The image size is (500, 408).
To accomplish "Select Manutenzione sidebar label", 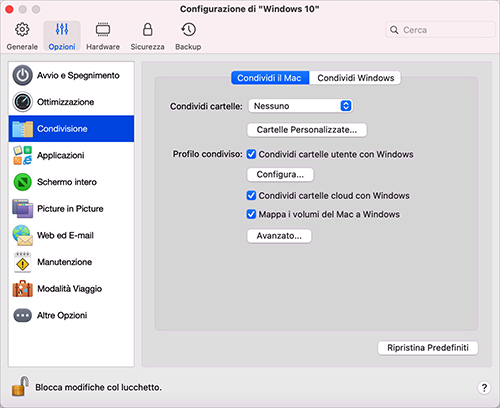I will tap(65, 262).
